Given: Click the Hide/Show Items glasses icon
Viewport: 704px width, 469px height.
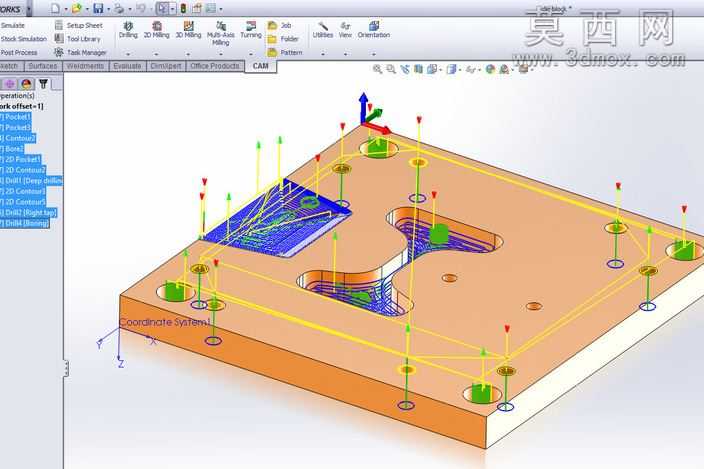Looking at the screenshot, I should click(471, 69).
